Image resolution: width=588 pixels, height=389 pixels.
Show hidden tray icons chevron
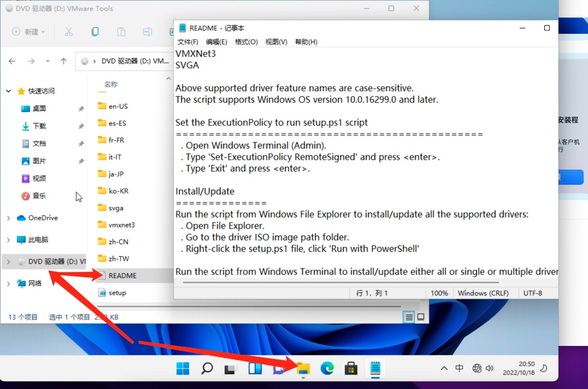tap(444, 369)
